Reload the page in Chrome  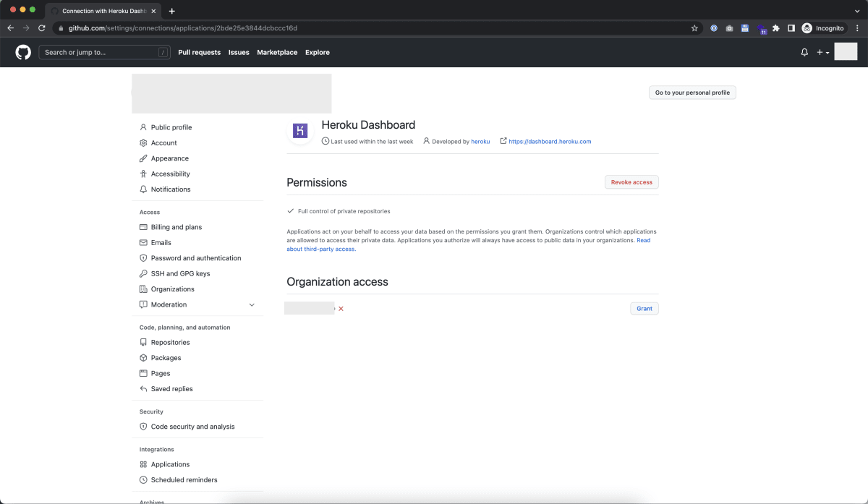(x=42, y=28)
